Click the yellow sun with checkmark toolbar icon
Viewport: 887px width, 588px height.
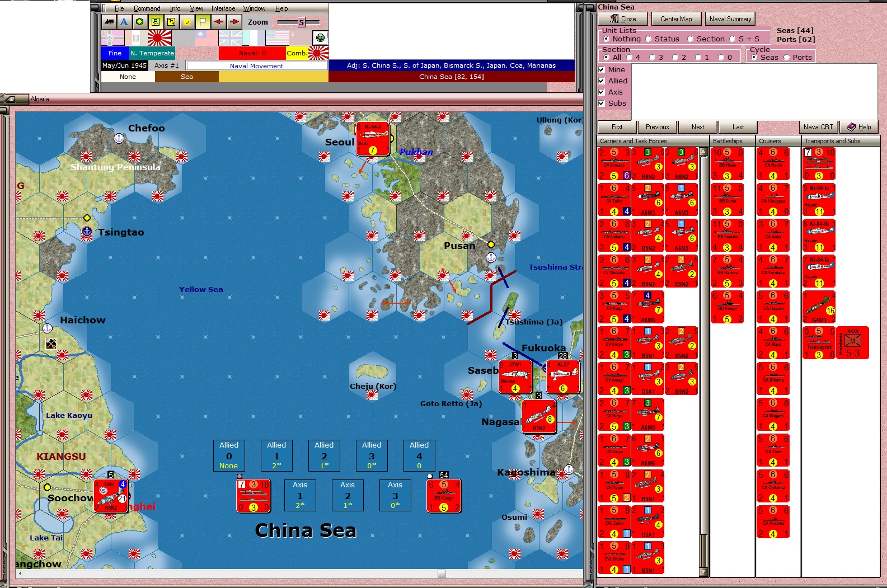click(x=187, y=22)
